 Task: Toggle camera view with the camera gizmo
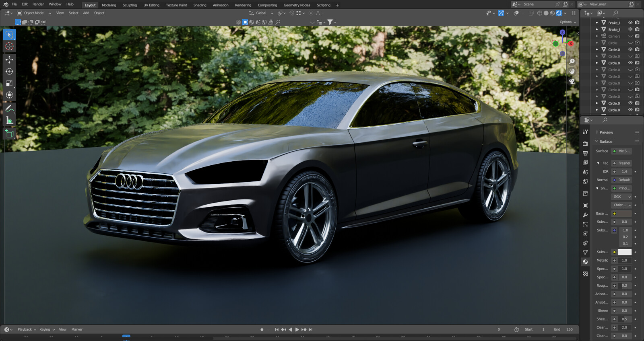[572, 81]
